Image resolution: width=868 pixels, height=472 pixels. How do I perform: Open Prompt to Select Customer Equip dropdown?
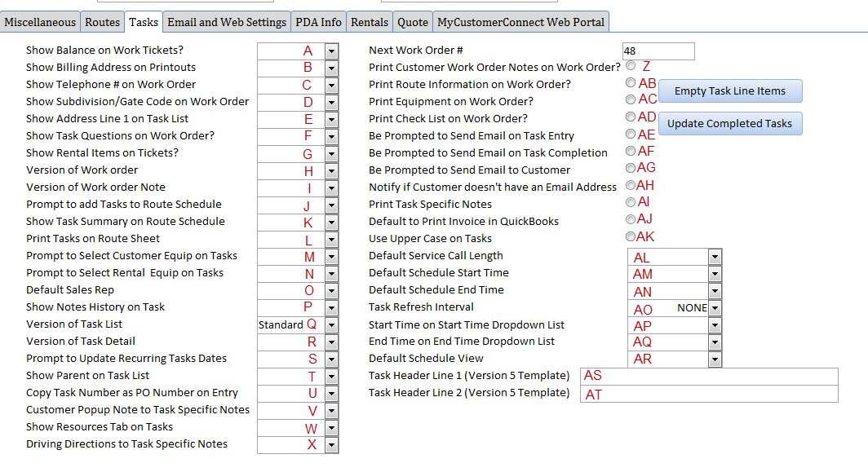tap(331, 258)
